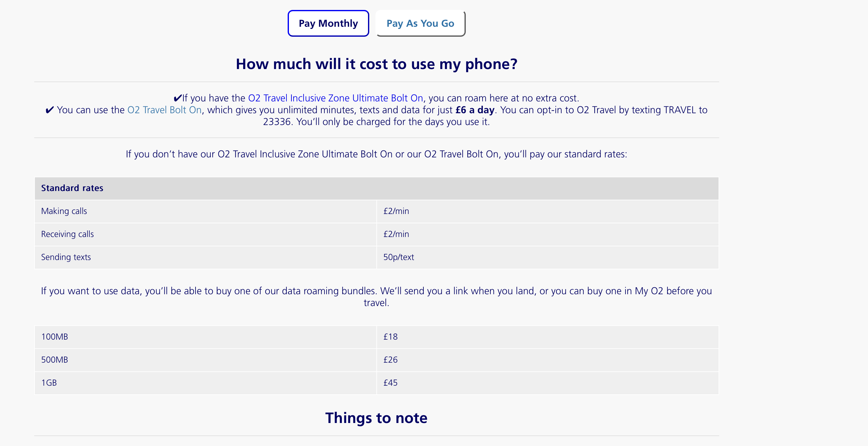Click the £2/min rate for receiving calls
The width and height of the screenshot is (868, 446).
396,234
